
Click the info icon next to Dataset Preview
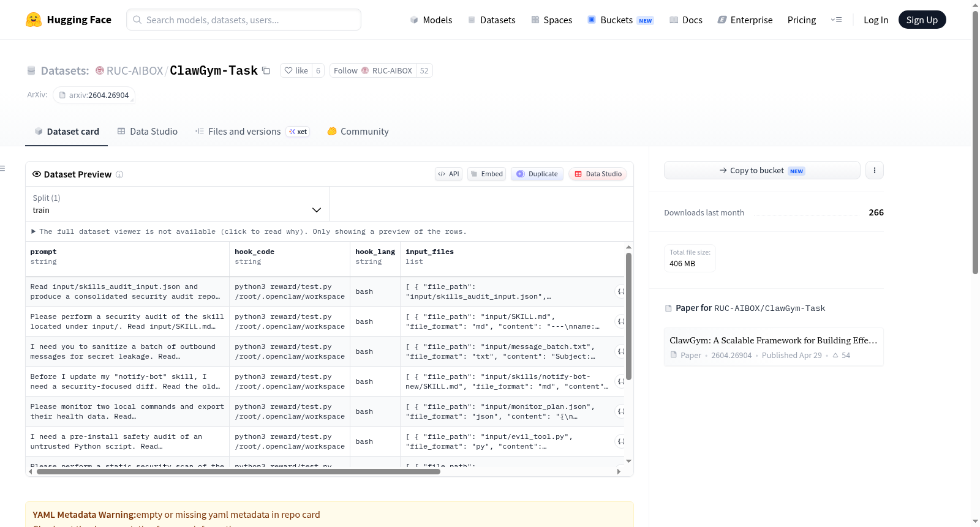(x=119, y=174)
